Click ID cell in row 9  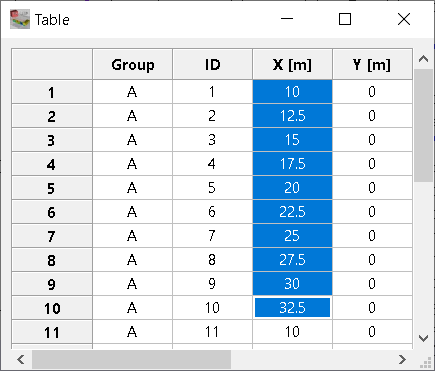tap(212, 284)
